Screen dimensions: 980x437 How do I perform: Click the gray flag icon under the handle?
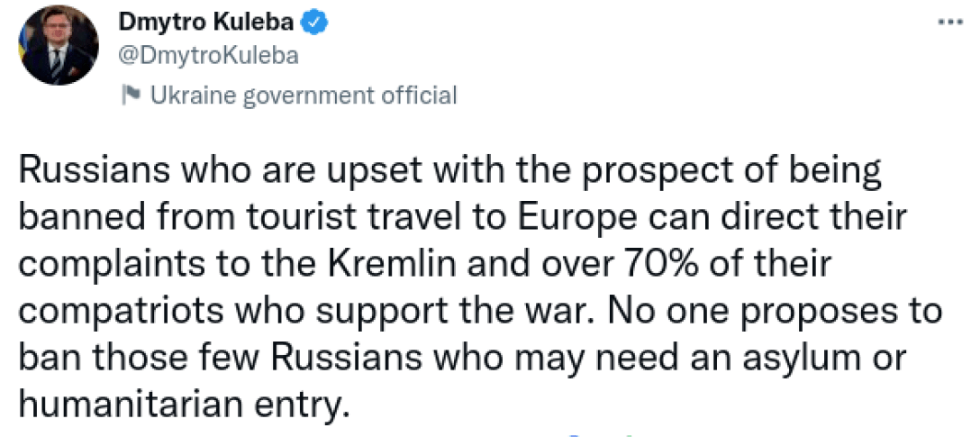[x=132, y=95]
